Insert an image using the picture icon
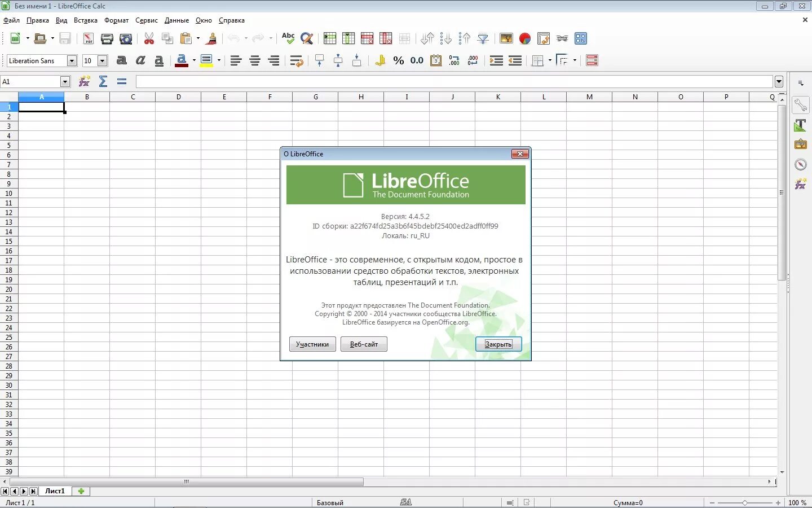This screenshot has height=508, width=812. click(506, 38)
